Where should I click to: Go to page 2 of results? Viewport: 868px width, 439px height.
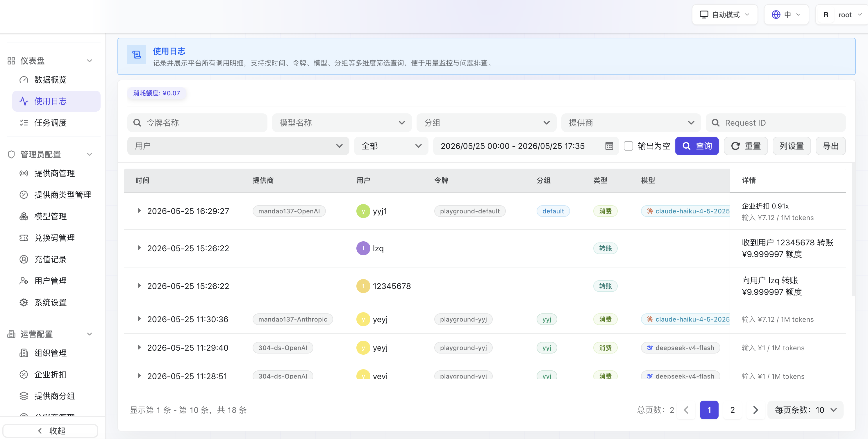[732, 410]
